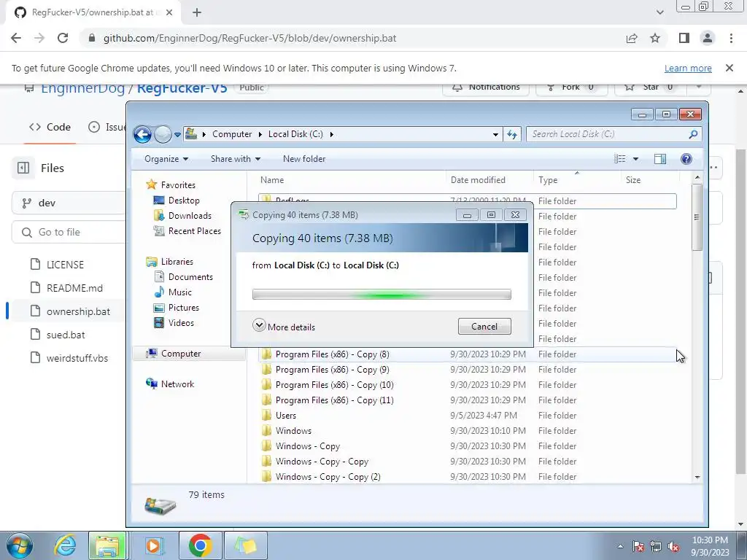Open a new Chrome tab
The height and width of the screenshot is (560, 747).
[x=197, y=13]
